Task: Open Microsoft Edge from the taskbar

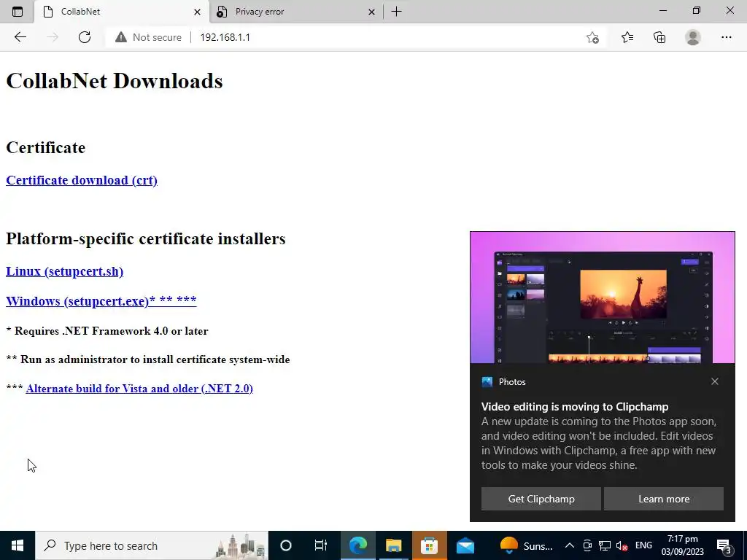Action: (x=357, y=545)
